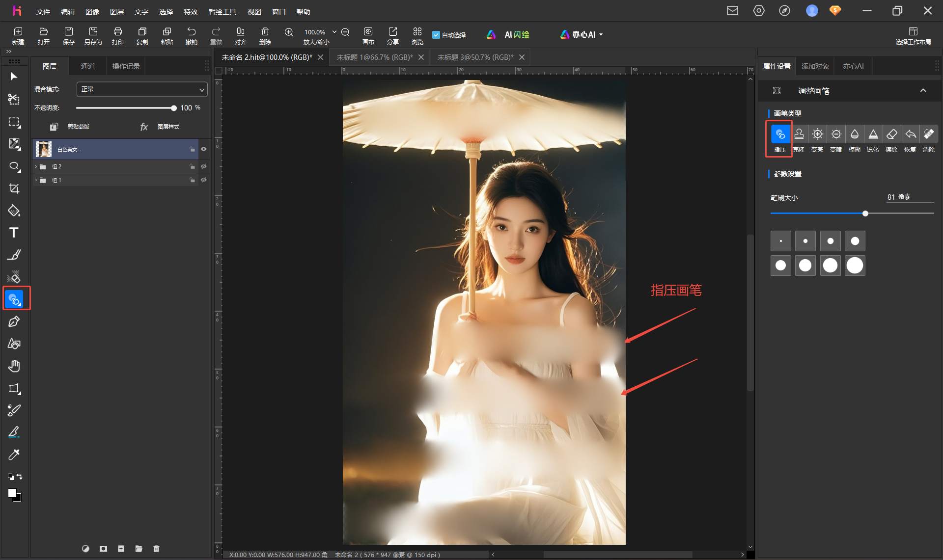Select the 擦除 eraser brush type

coord(891,139)
